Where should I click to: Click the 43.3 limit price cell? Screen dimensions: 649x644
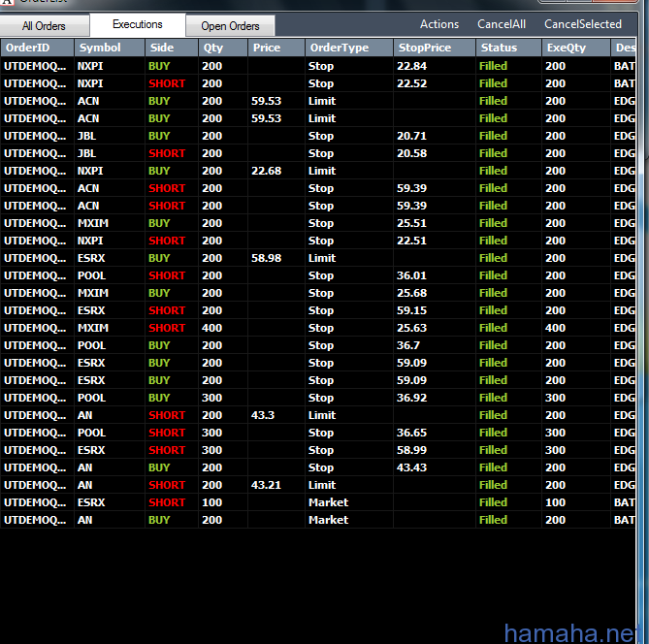click(x=276, y=415)
